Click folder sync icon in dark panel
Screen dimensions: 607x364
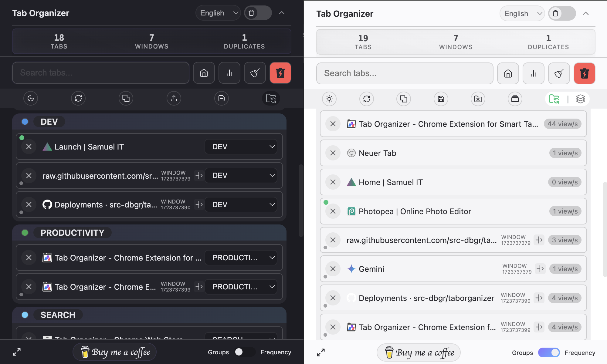271,98
